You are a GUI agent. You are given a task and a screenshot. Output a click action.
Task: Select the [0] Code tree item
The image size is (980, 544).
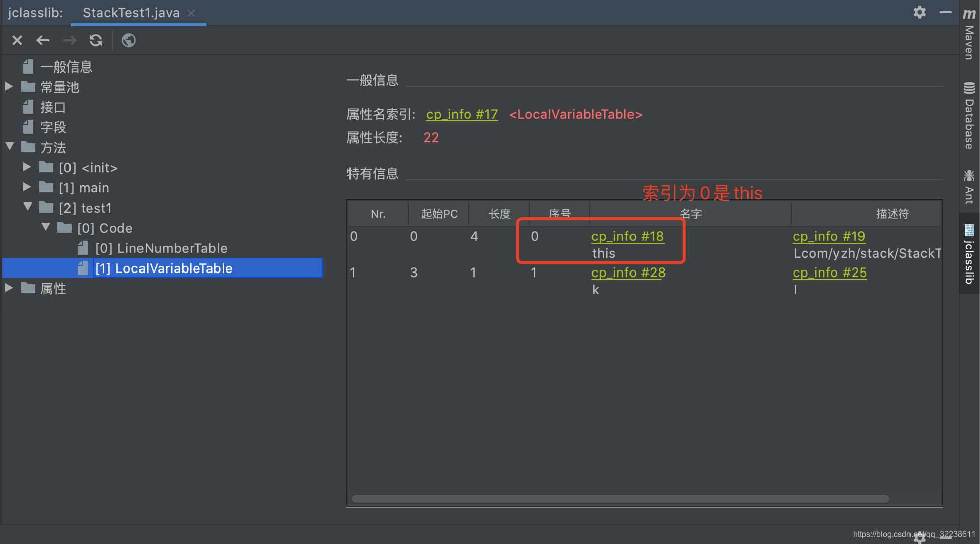point(105,228)
